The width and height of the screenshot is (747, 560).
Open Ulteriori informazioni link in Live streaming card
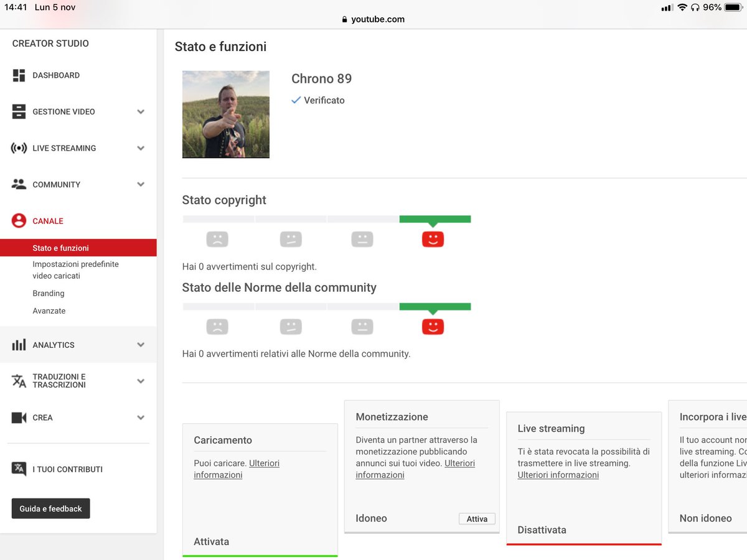558,475
